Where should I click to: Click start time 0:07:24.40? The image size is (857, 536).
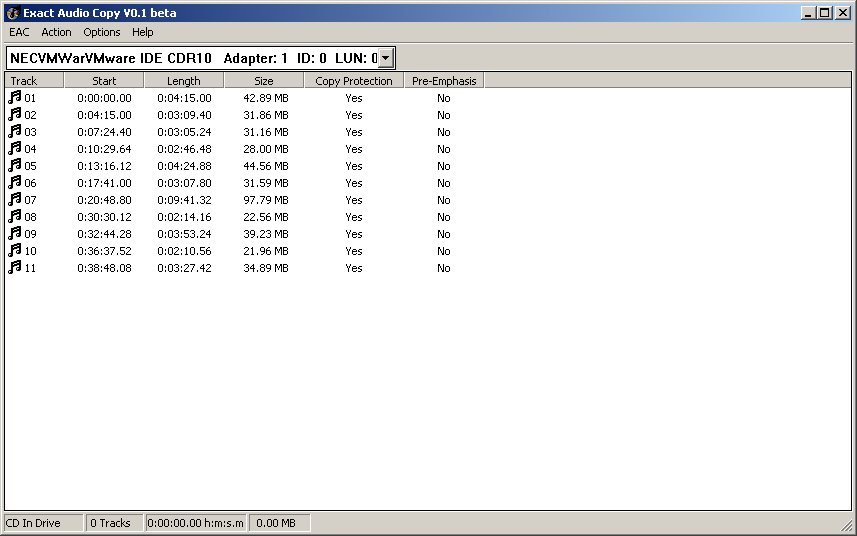(x=104, y=132)
